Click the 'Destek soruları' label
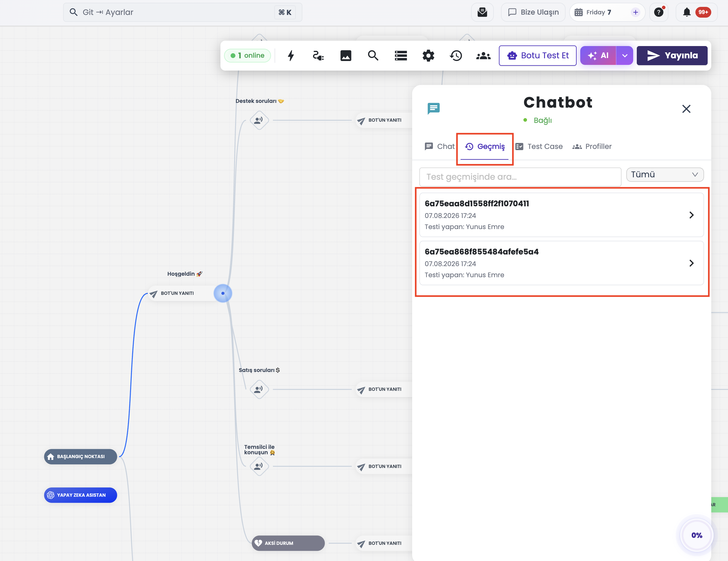The height and width of the screenshot is (561, 728). tap(259, 101)
